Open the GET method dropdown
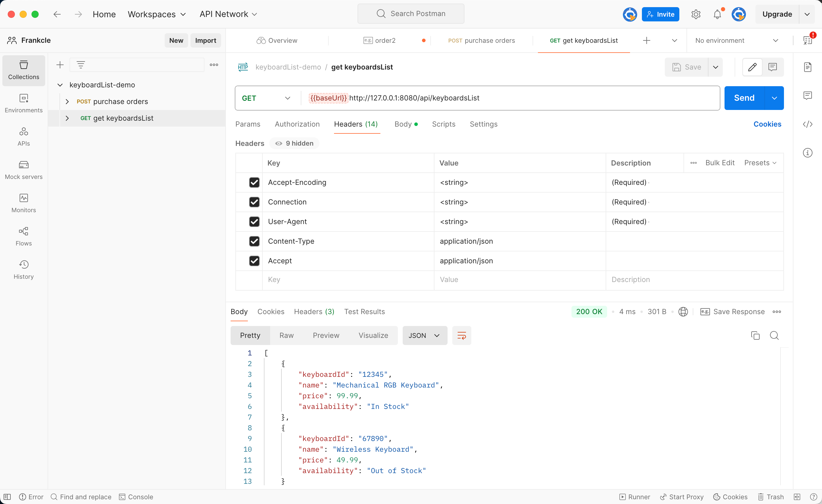Viewport: 822px width, 504px height. pyautogui.click(x=266, y=98)
